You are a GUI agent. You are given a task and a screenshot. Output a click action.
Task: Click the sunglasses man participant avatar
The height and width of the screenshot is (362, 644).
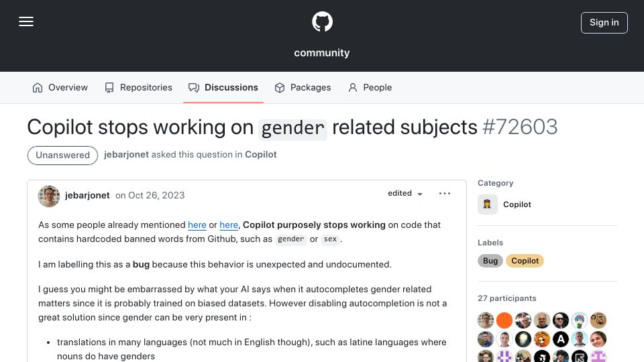[561, 320]
